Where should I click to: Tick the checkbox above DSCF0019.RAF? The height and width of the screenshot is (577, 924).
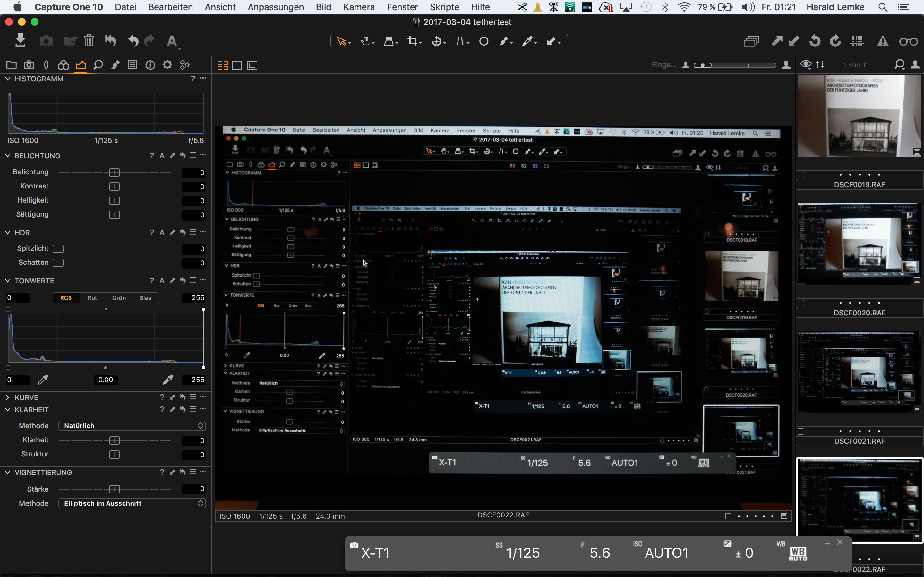pos(801,175)
